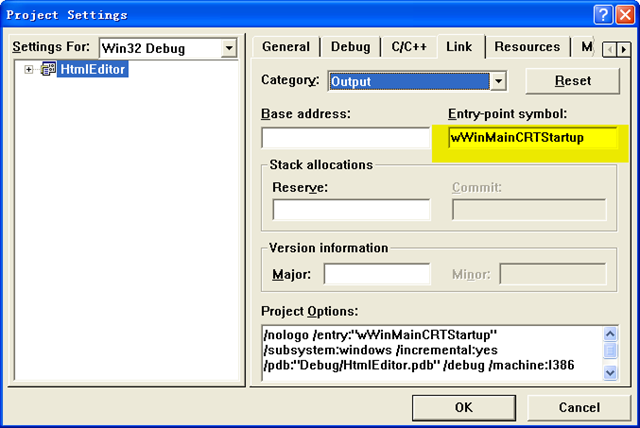640x428 pixels.
Task: Click the Base address input field
Action: [x=344, y=138]
